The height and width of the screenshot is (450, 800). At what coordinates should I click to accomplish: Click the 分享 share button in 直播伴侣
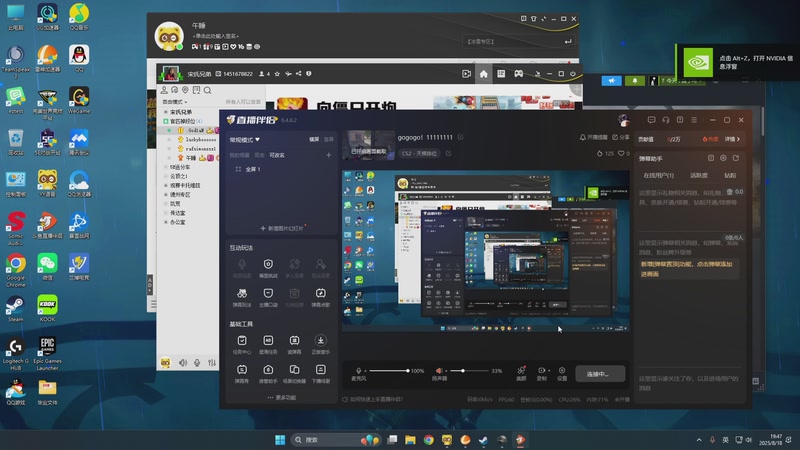621,137
